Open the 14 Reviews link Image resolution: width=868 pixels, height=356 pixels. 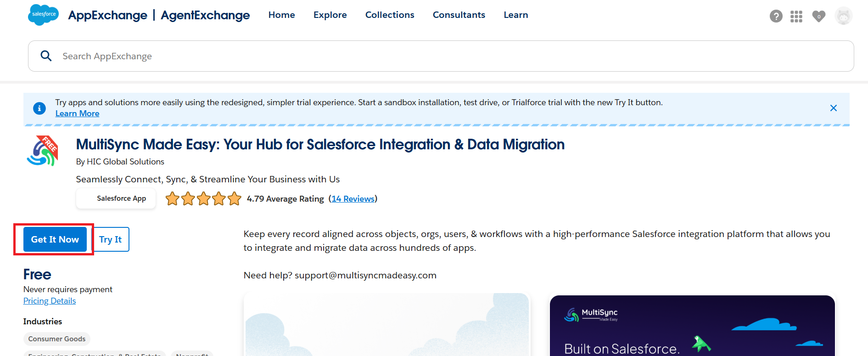pyautogui.click(x=353, y=199)
